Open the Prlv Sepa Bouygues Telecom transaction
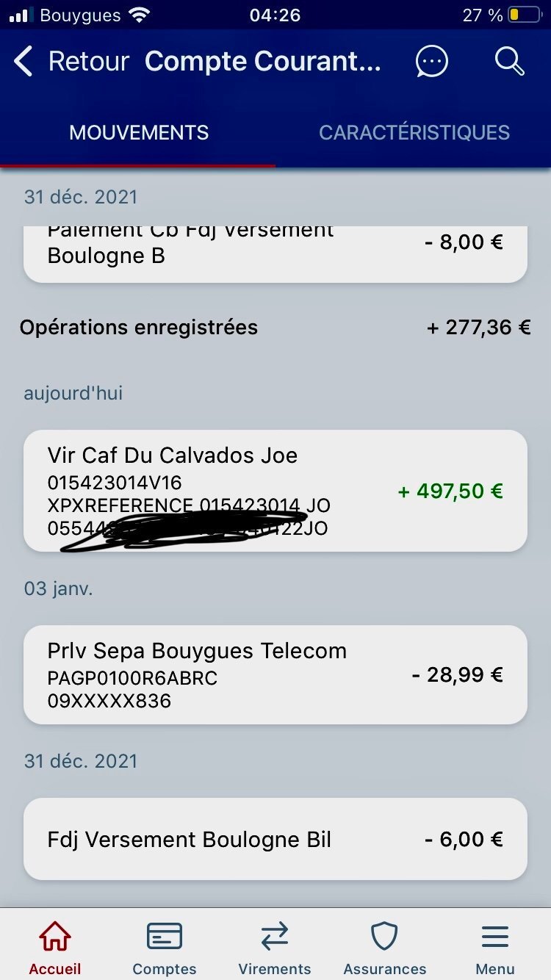 (275, 674)
